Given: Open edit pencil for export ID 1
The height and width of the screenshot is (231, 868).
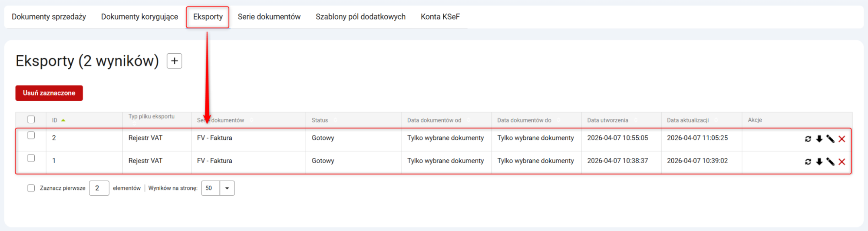Looking at the screenshot, I should [830, 162].
